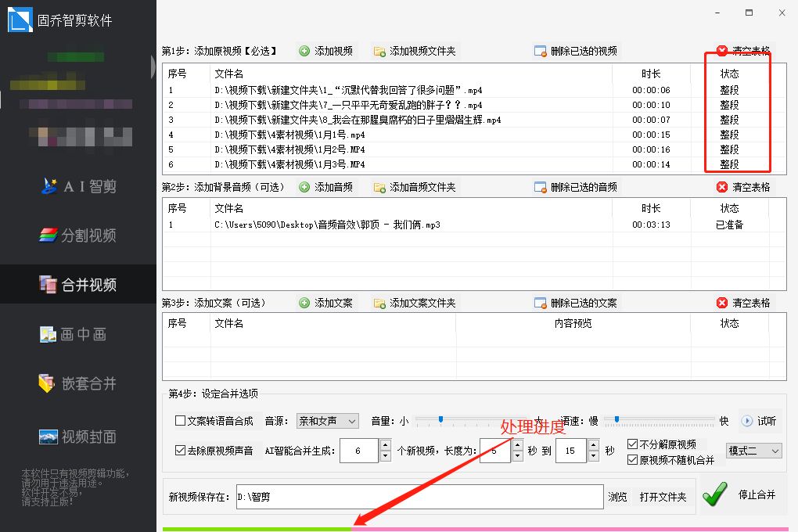The height and width of the screenshot is (532, 798).
Task: Maximize the application window
Action: [x=749, y=13]
